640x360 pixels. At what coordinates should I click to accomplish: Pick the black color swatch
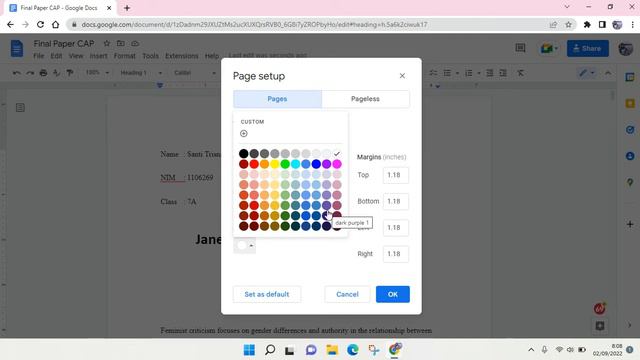click(x=244, y=153)
